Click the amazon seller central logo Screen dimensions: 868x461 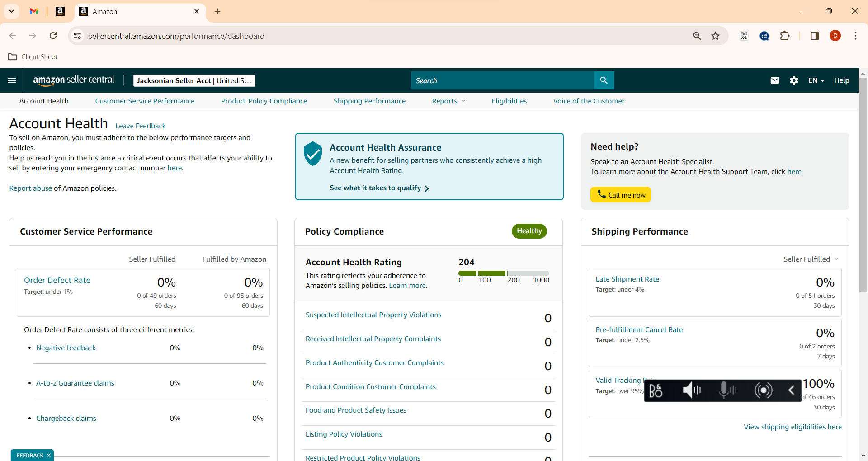point(74,80)
